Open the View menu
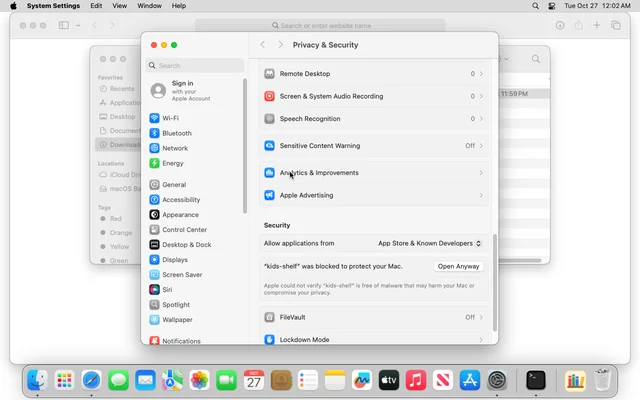The height and width of the screenshot is (400, 640). [120, 6]
